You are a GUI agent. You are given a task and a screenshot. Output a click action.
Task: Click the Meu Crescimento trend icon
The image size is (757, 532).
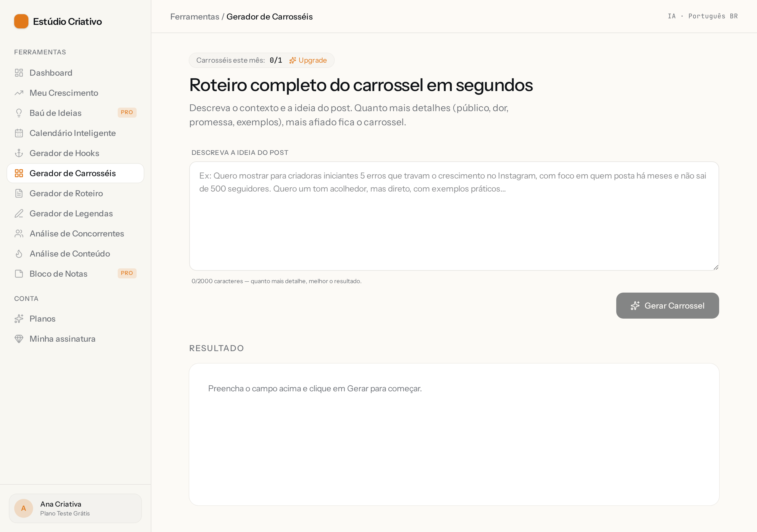[19, 93]
